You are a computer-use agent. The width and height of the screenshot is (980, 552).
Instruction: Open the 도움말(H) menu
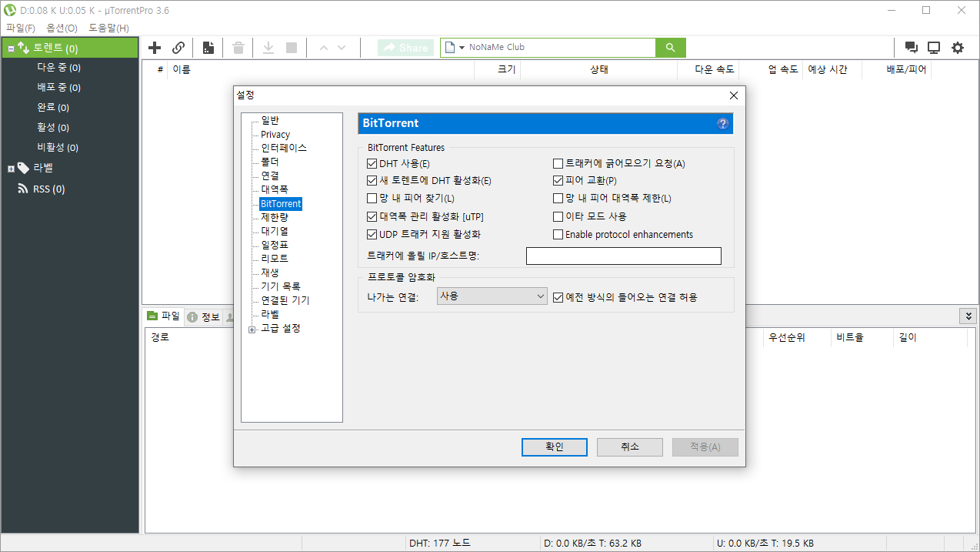point(108,28)
